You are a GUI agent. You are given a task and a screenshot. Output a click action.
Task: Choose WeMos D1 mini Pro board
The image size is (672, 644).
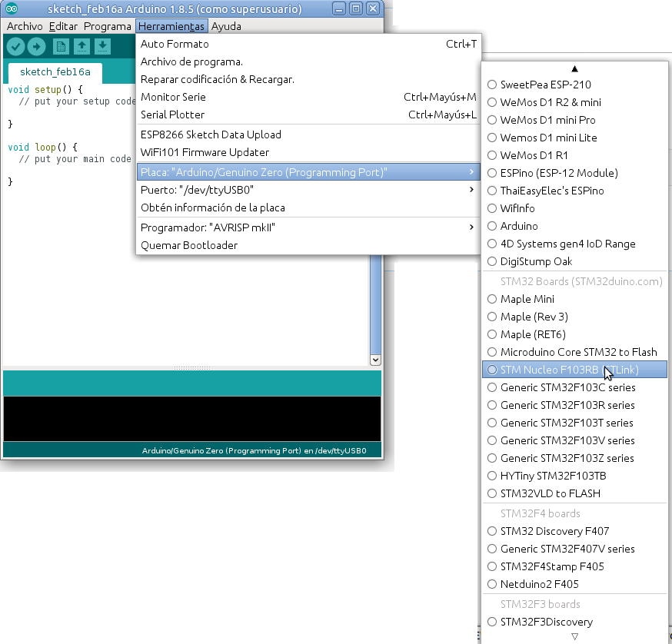[x=574, y=120]
